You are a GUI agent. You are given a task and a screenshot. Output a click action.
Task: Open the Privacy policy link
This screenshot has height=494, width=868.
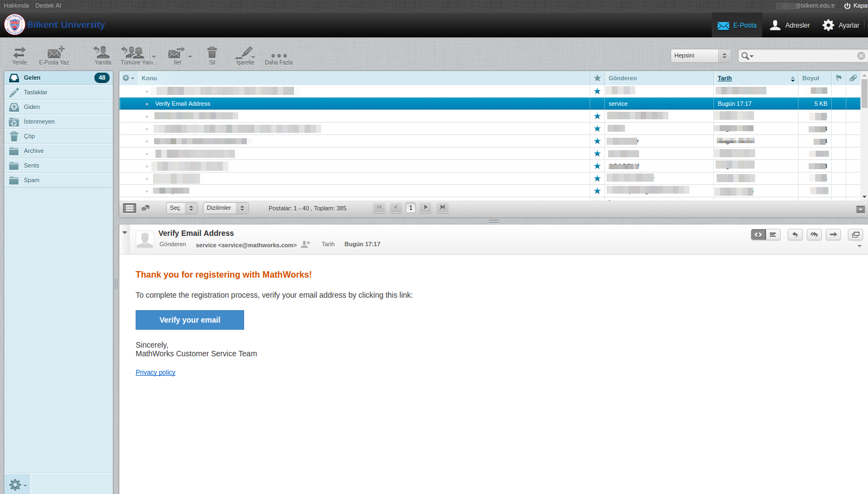[x=155, y=373]
